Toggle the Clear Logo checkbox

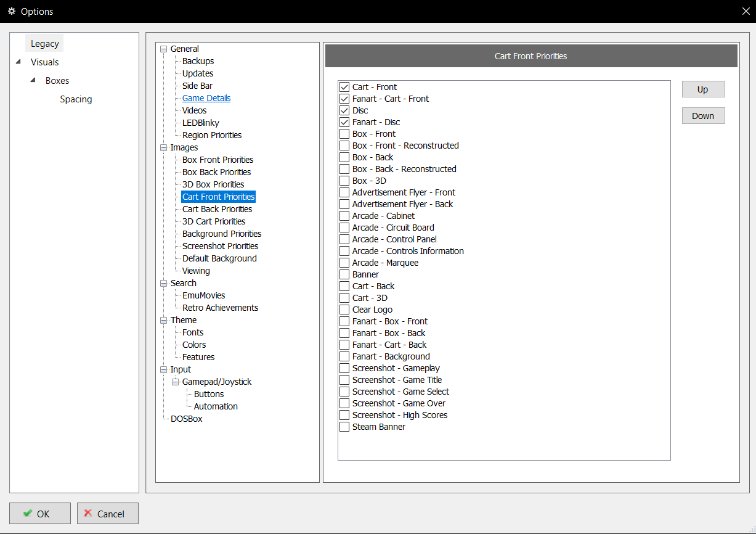coord(344,310)
